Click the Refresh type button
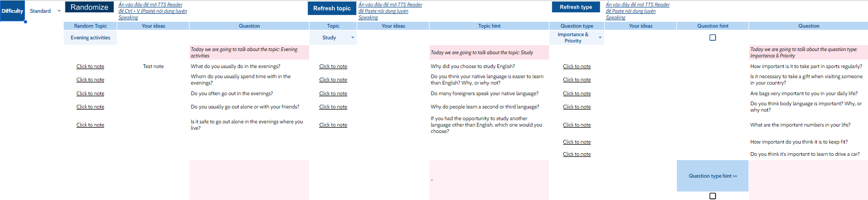868x200 pixels. [576, 7]
